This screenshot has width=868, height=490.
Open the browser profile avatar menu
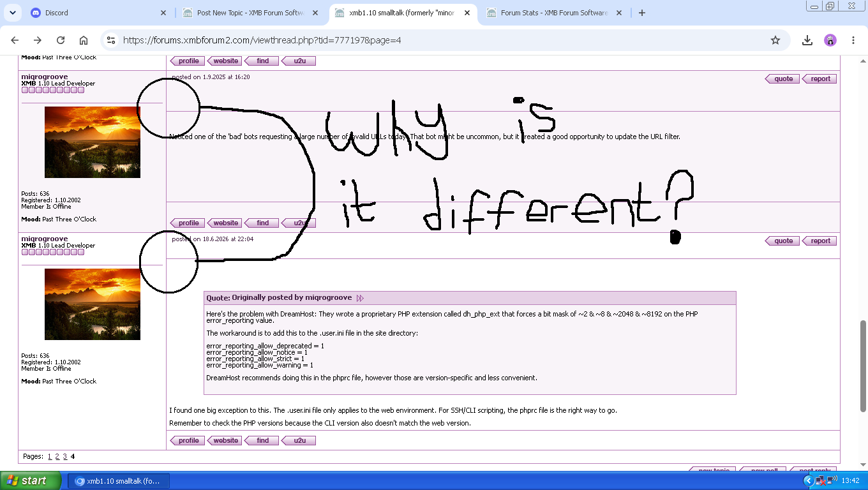[830, 40]
